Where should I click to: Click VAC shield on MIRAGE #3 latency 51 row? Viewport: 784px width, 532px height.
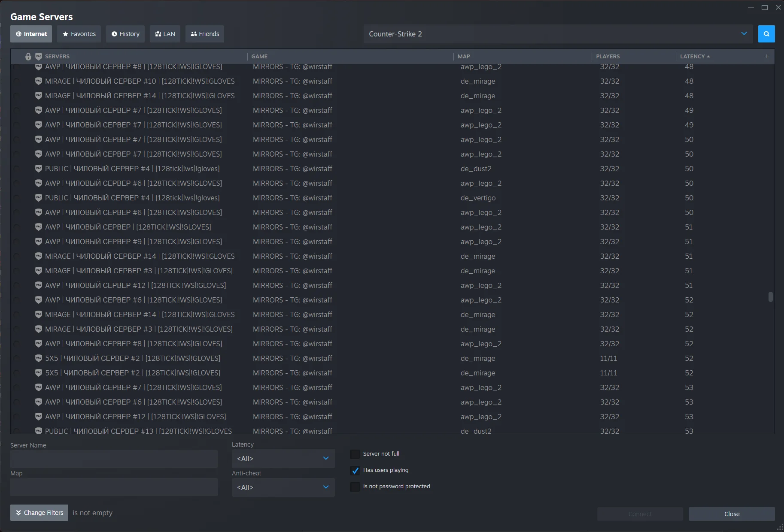(39, 271)
